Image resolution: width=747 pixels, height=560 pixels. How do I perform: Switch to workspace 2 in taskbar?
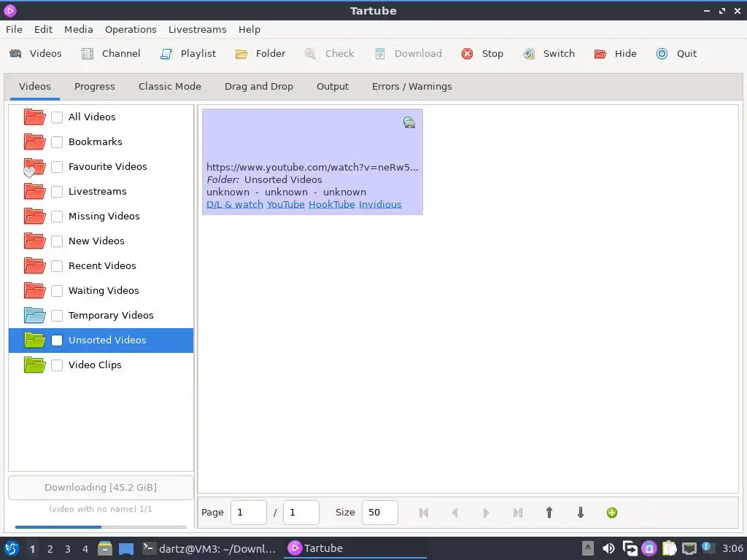click(x=50, y=549)
